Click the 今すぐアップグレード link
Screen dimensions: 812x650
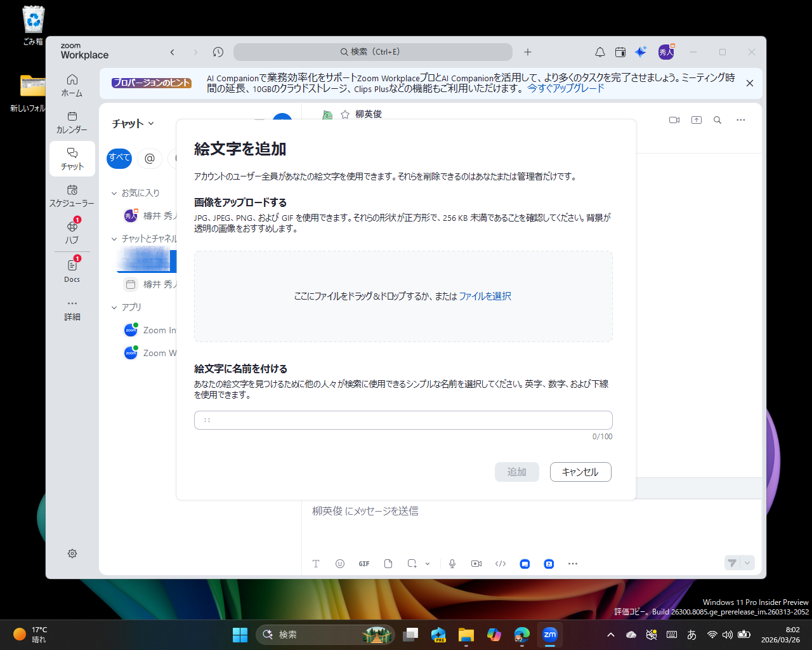[566, 89]
